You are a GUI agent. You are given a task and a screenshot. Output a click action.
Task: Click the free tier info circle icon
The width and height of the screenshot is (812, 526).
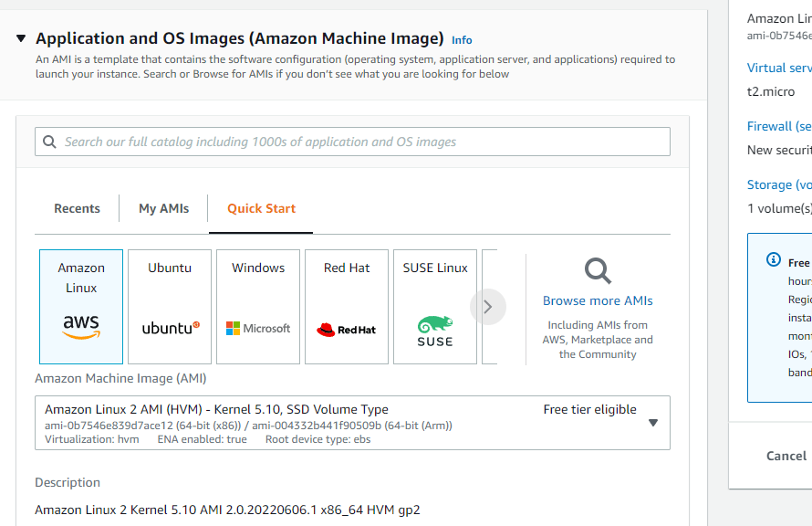773,259
